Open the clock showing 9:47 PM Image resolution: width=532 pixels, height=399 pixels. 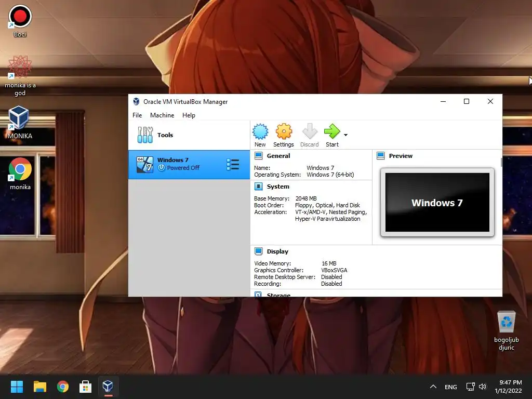508,387
